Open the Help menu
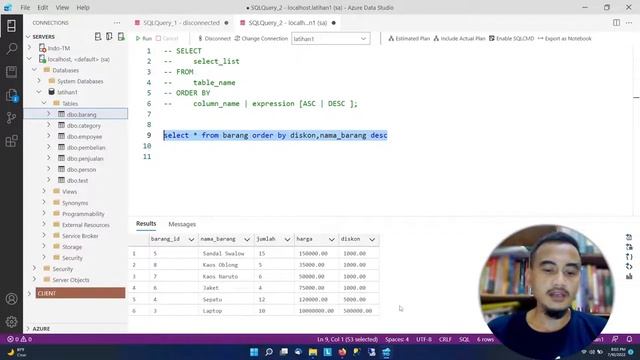The height and width of the screenshot is (360, 640). point(83,7)
